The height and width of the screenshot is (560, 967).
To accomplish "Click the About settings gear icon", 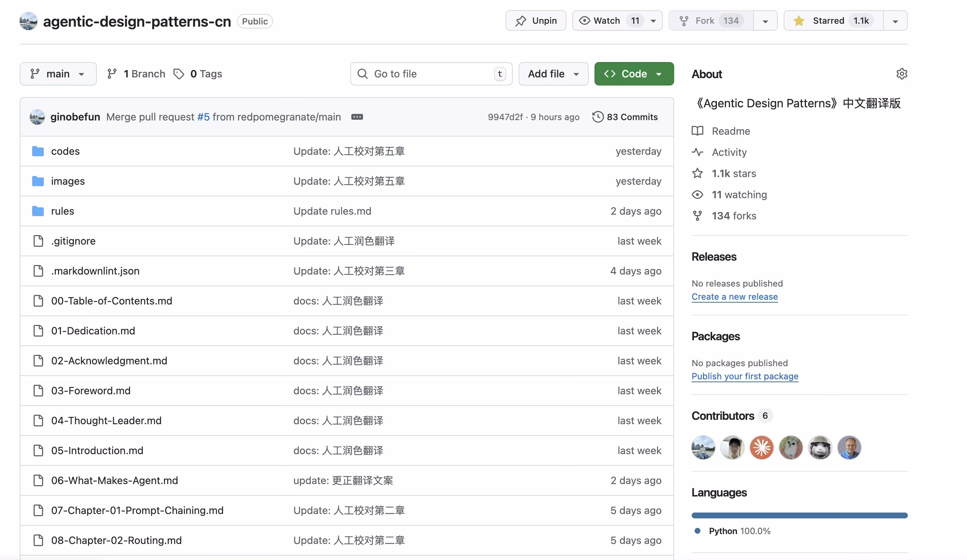I will [x=901, y=74].
